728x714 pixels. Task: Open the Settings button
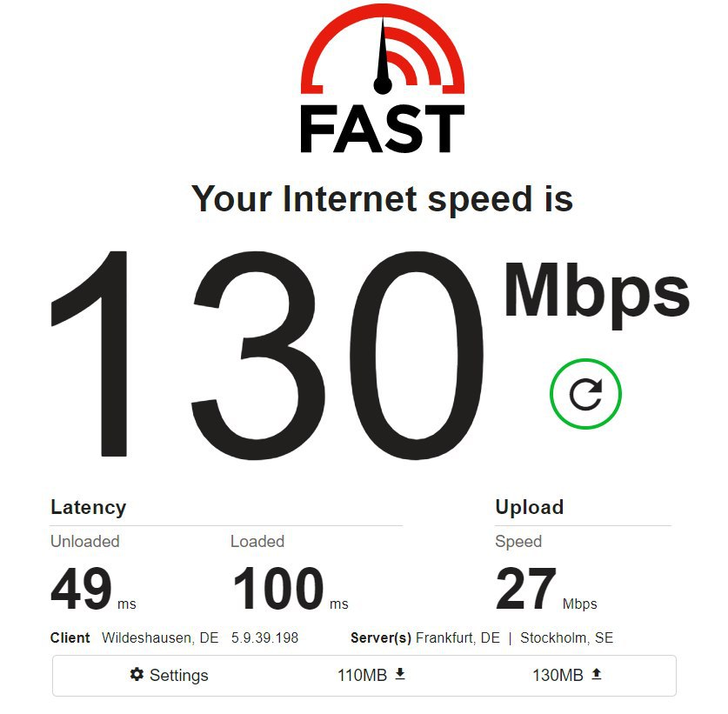(169, 675)
